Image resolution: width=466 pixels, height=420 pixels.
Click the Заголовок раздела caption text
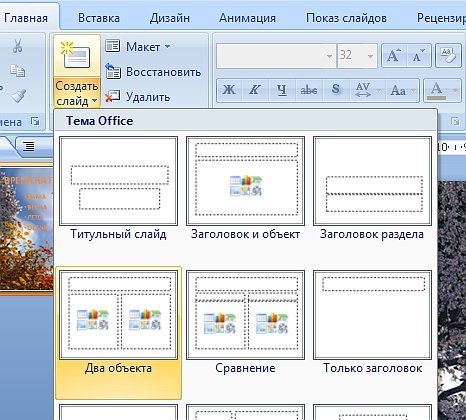(372, 234)
